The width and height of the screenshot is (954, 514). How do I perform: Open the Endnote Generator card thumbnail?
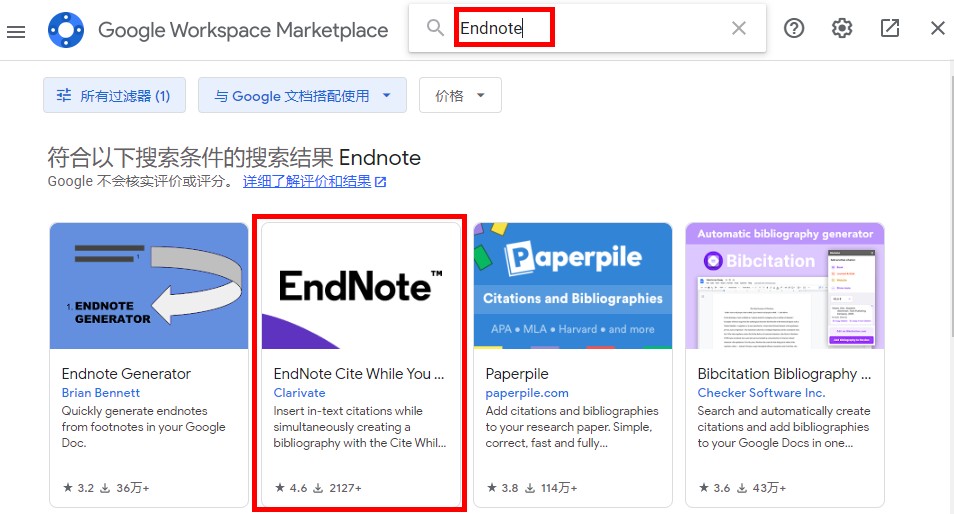point(149,286)
